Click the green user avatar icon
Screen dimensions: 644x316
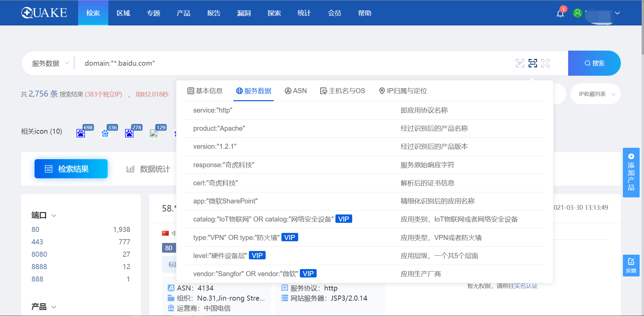[x=577, y=13]
